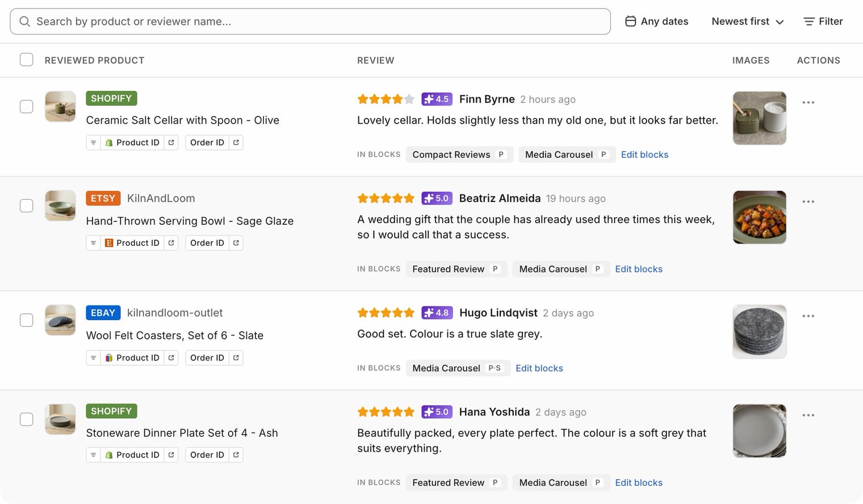Click Featured Review tag on Beatriz Almeida's review
Image resolution: width=863 pixels, height=504 pixels.
pos(456,269)
